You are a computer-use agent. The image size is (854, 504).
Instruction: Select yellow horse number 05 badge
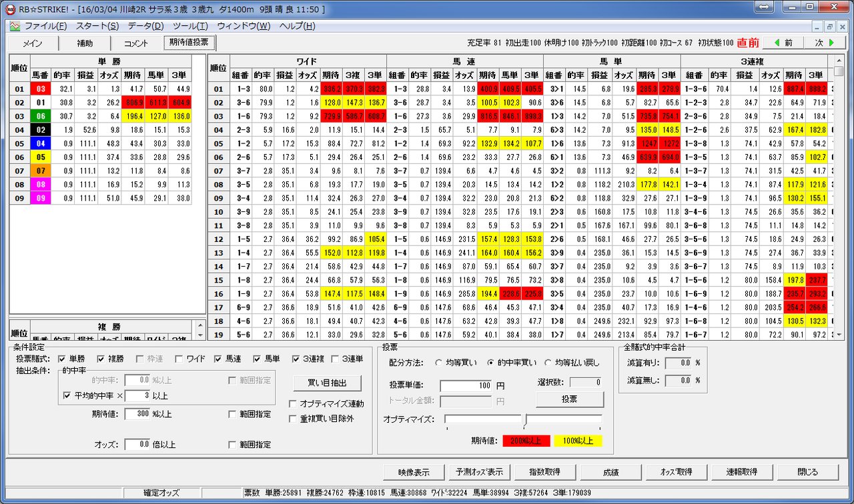click(40, 157)
